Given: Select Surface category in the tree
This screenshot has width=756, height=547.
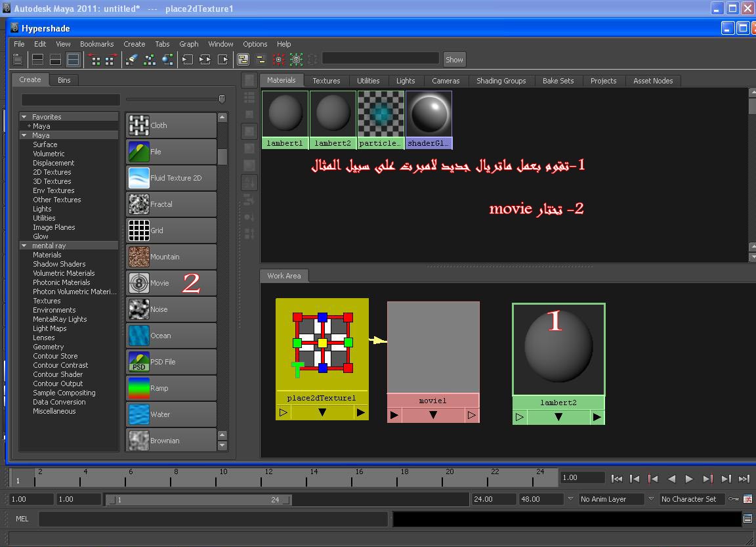Looking at the screenshot, I should (45, 144).
